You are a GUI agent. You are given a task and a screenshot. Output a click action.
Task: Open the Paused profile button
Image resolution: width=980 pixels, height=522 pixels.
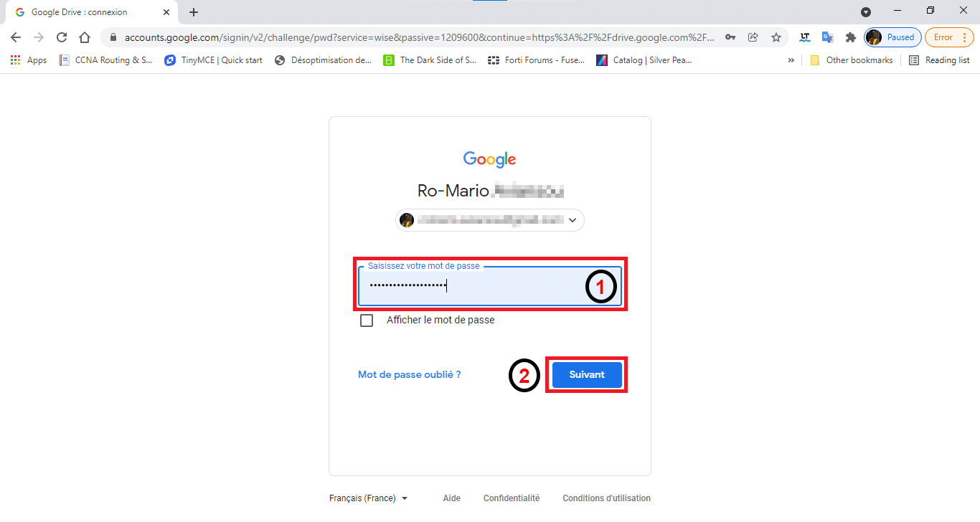tap(892, 37)
